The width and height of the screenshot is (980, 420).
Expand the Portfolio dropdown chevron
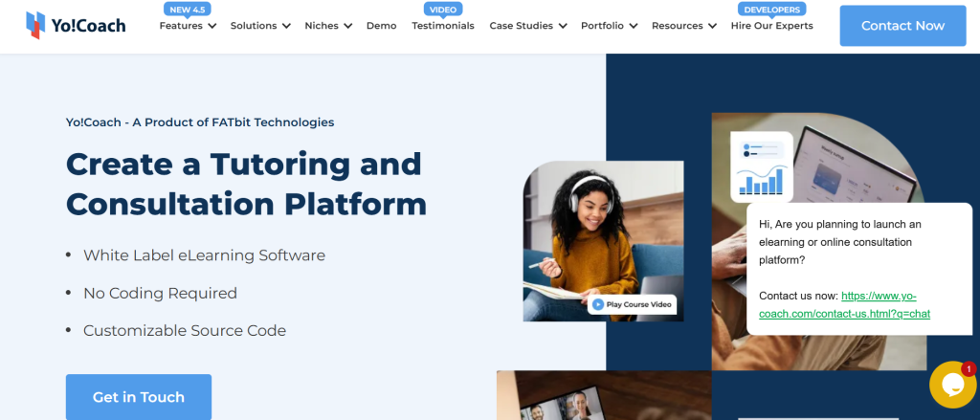(x=634, y=26)
